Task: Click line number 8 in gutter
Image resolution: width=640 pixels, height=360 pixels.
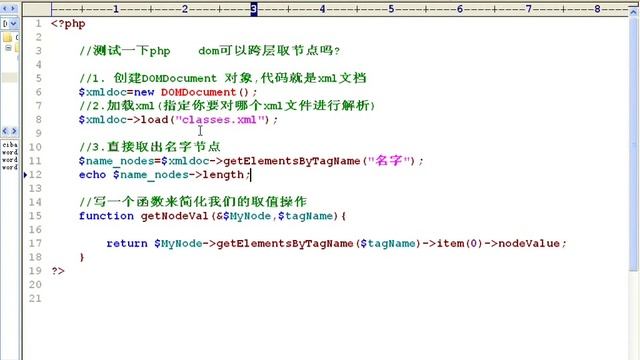Action: pyautogui.click(x=38, y=120)
